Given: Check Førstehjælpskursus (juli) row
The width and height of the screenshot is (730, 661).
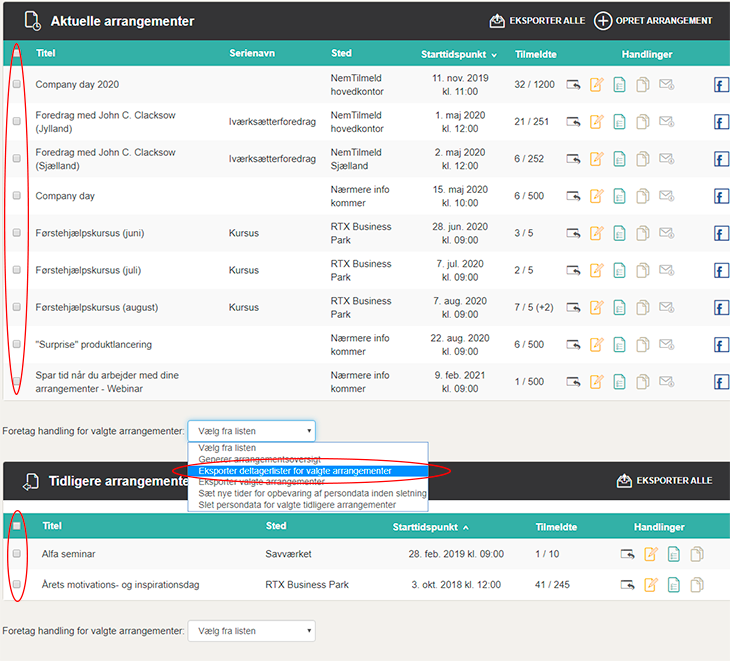Looking at the screenshot, I should coord(17,270).
